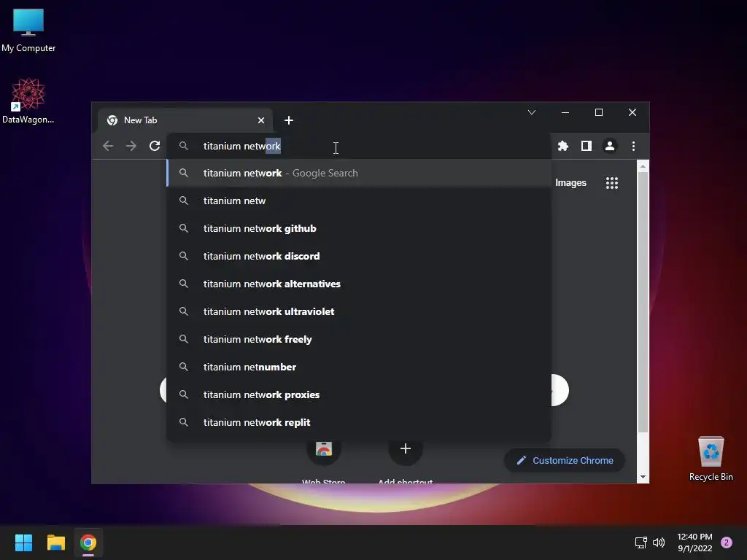The width and height of the screenshot is (747, 560).
Task: Select the DataWagon desktop shortcut
Action: point(28,101)
